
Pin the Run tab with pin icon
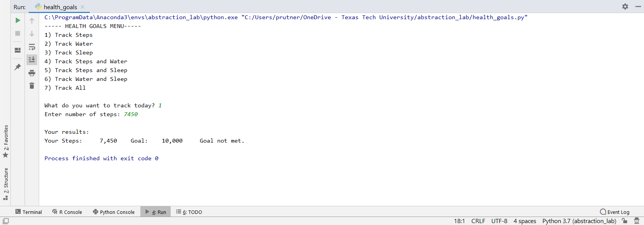click(18, 67)
